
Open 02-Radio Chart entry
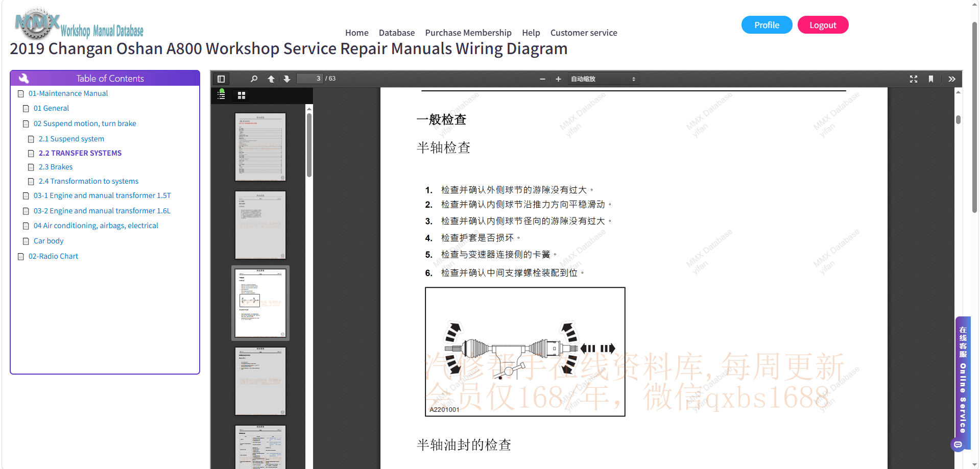(53, 256)
